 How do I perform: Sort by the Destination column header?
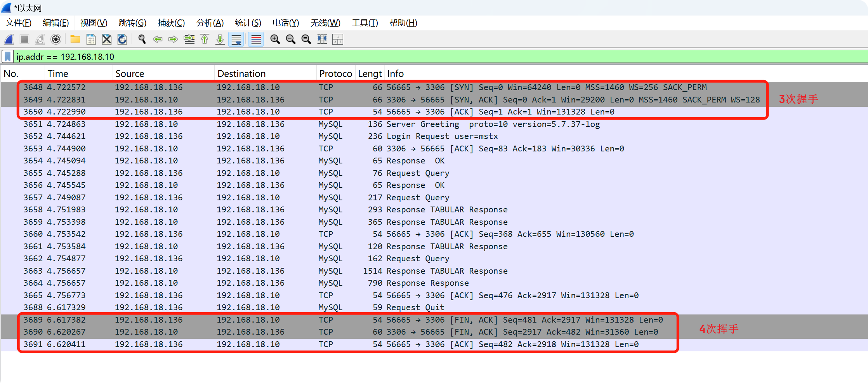pyautogui.click(x=266, y=74)
